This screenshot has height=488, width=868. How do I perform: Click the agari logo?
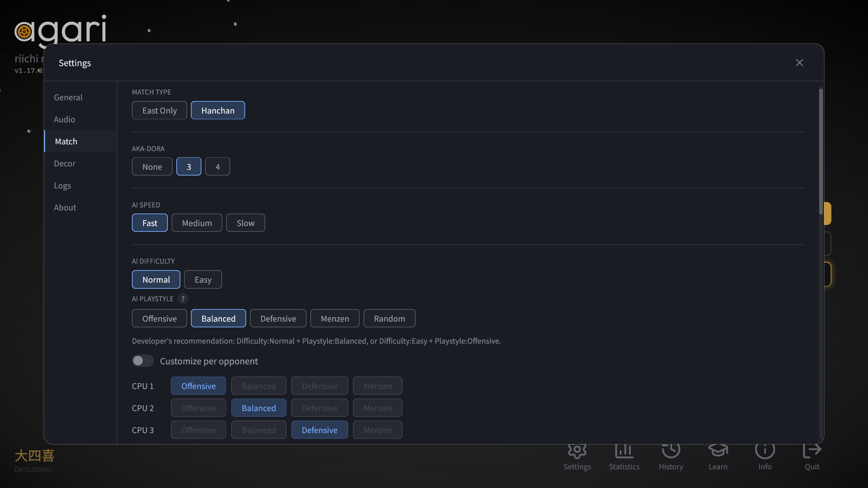[x=60, y=31]
